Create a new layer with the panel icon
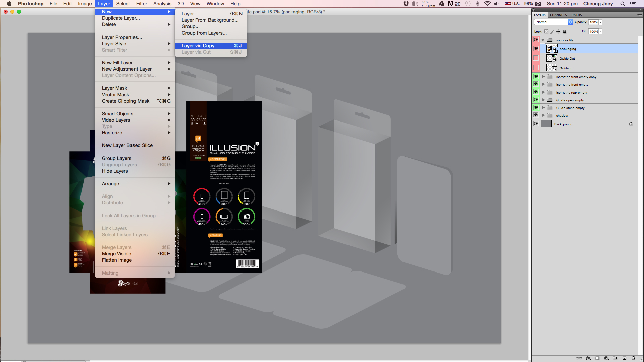 pos(624,358)
